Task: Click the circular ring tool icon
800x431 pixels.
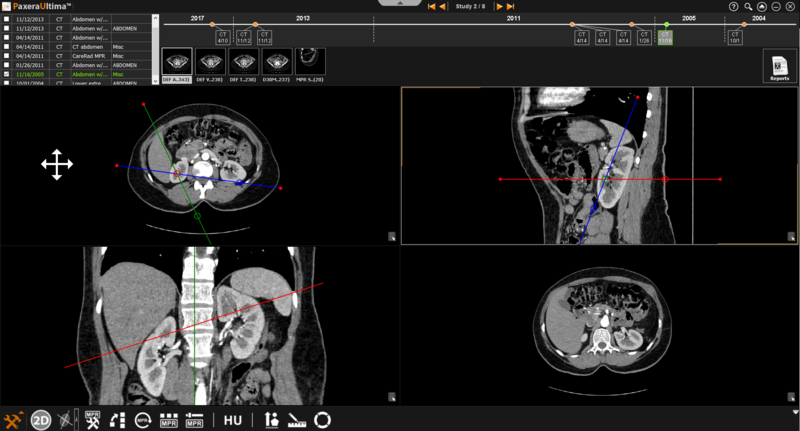Action: 323,420
